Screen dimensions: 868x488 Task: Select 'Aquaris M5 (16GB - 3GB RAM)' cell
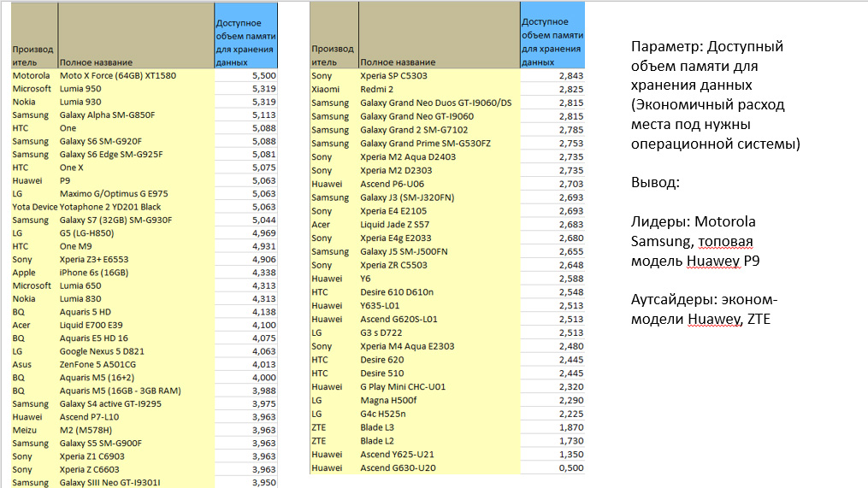[x=136, y=391]
